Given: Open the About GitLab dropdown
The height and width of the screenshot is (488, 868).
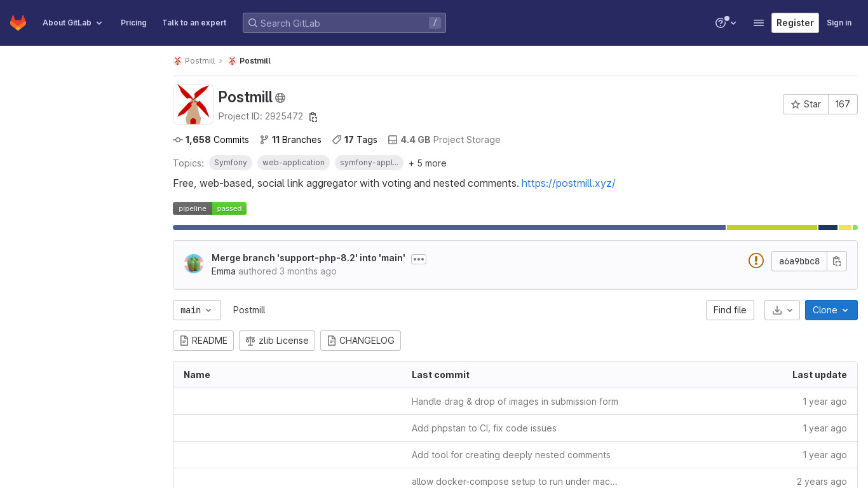Looking at the screenshot, I should (x=72, y=23).
